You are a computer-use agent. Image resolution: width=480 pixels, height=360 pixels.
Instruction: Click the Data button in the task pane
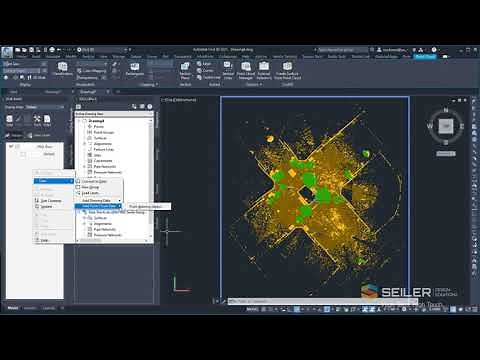(x=9, y=120)
